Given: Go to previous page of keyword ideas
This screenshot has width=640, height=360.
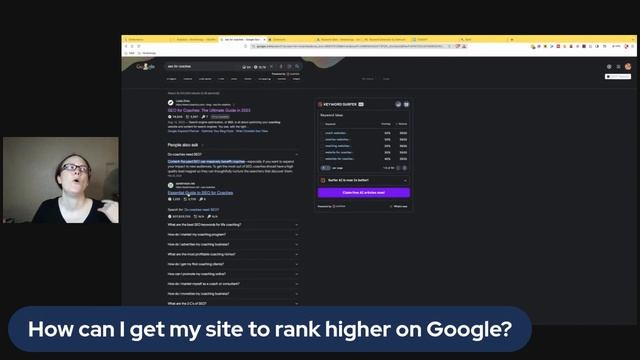Looking at the screenshot, I should point(398,168).
